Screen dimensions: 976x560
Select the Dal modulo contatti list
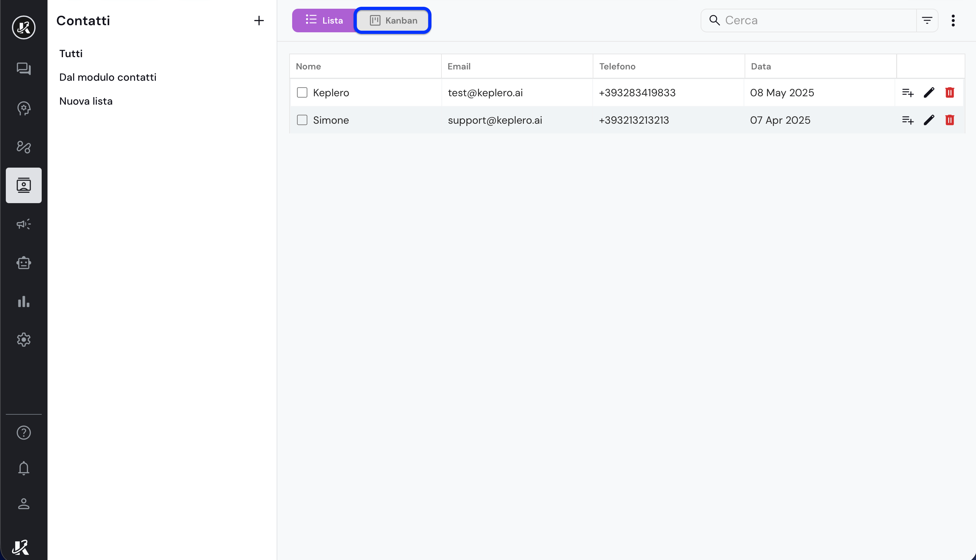click(x=108, y=77)
